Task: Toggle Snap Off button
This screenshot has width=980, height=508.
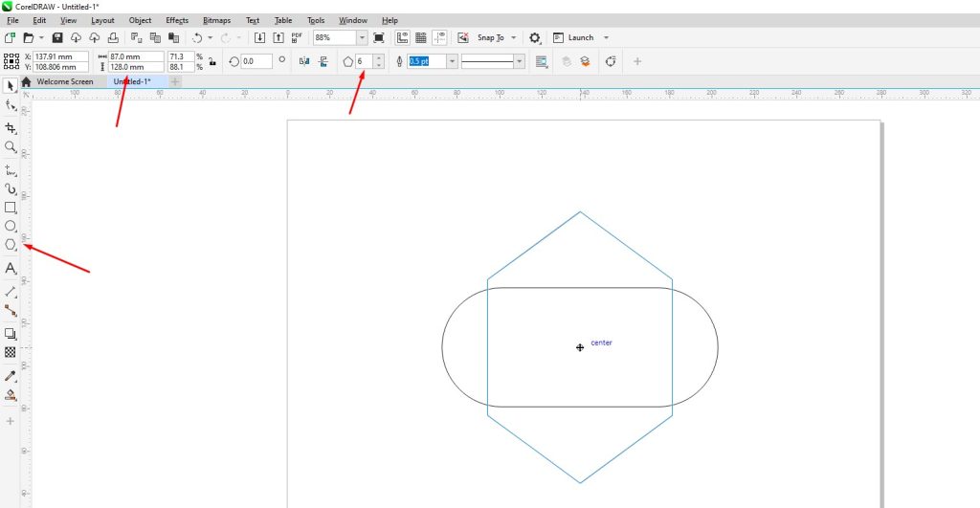Action: (x=463, y=37)
